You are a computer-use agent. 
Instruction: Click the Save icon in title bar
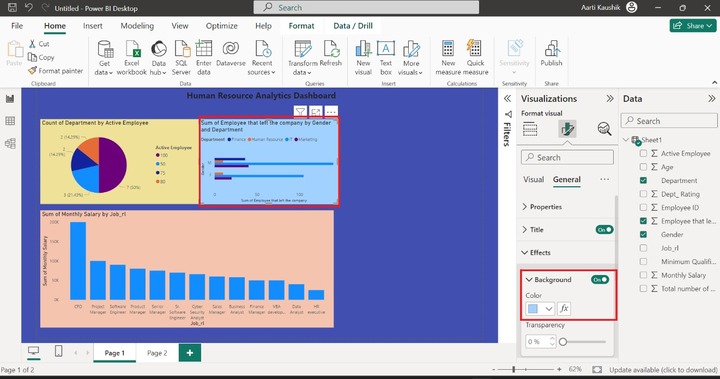[12, 7]
